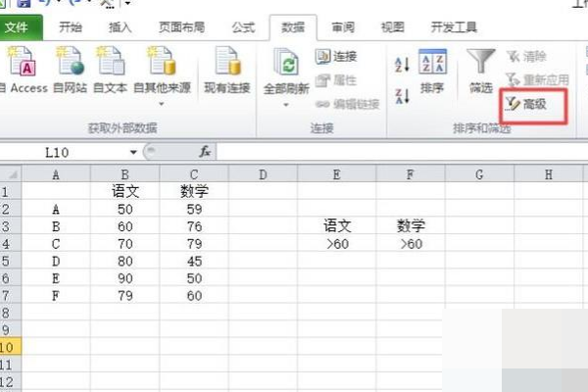588x392 pixels.
Task: Click cell C5 with value 45
Action: pyautogui.click(x=194, y=261)
